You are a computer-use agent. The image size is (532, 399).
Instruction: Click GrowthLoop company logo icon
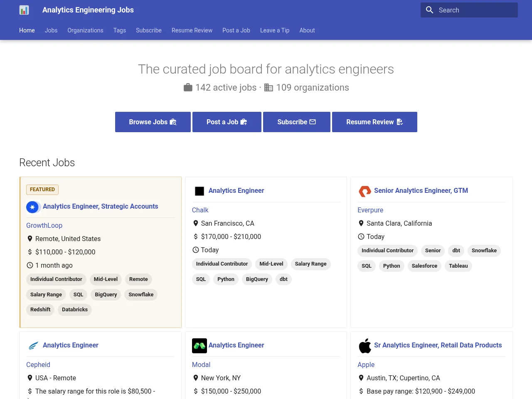click(33, 207)
